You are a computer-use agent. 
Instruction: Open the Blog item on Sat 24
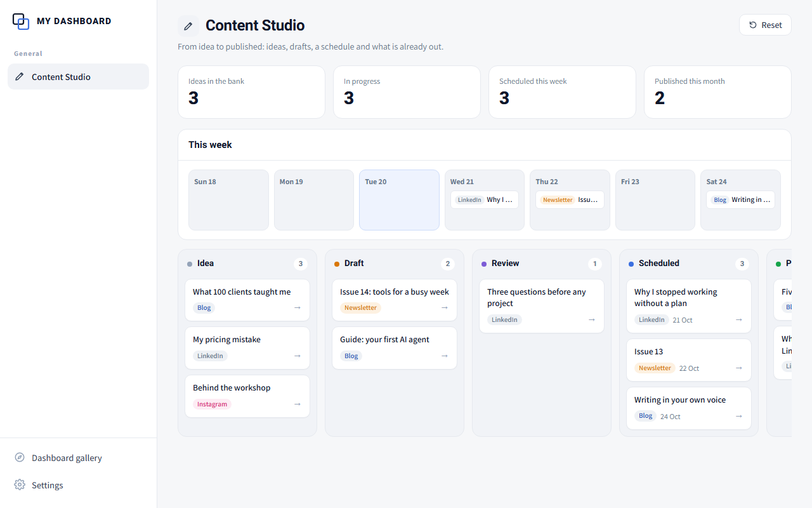(740, 200)
